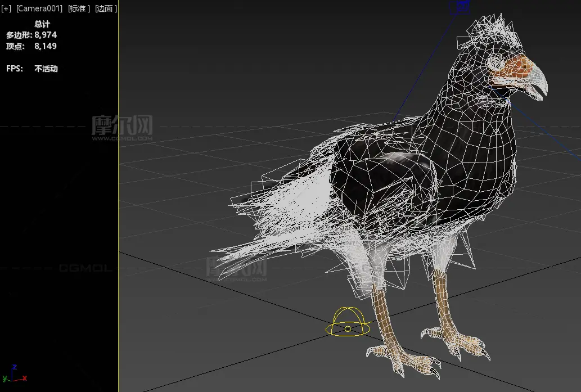Image resolution: width=581 pixels, height=392 pixels.
Task: Click the 多边形 polygon count statistic
Action: pos(31,35)
